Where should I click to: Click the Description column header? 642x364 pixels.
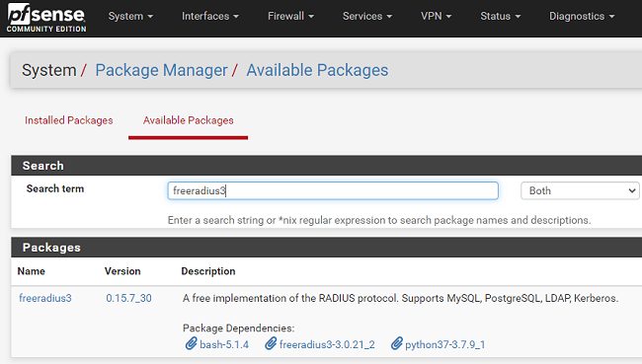(x=208, y=271)
